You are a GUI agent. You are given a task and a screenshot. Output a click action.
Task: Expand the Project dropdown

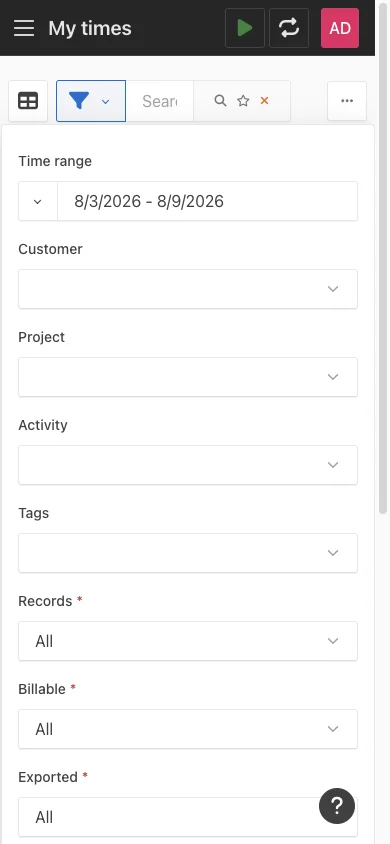(x=188, y=377)
